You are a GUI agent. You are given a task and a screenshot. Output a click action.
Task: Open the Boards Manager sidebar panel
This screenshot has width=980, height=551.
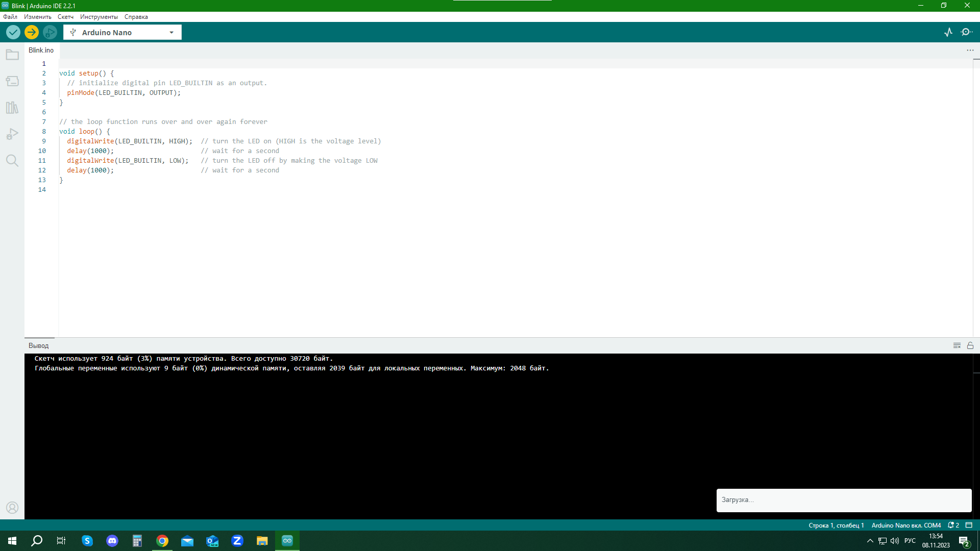pyautogui.click(x=12, y=81)
